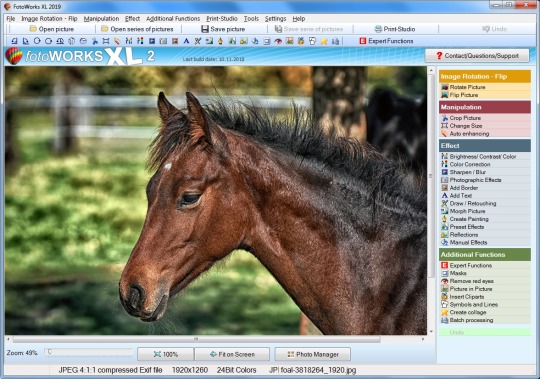
Task: Click the Zoom slider handle
Action: click(x=50, y=352)
